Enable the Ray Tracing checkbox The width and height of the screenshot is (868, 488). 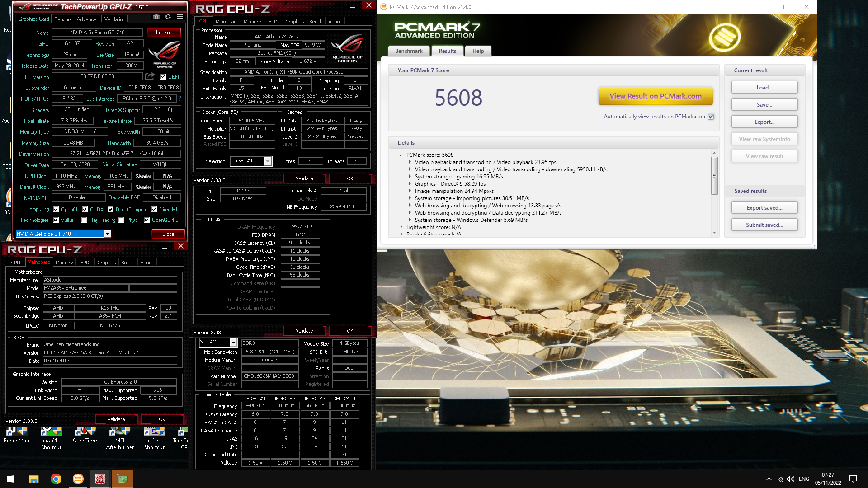coord(85,220)
